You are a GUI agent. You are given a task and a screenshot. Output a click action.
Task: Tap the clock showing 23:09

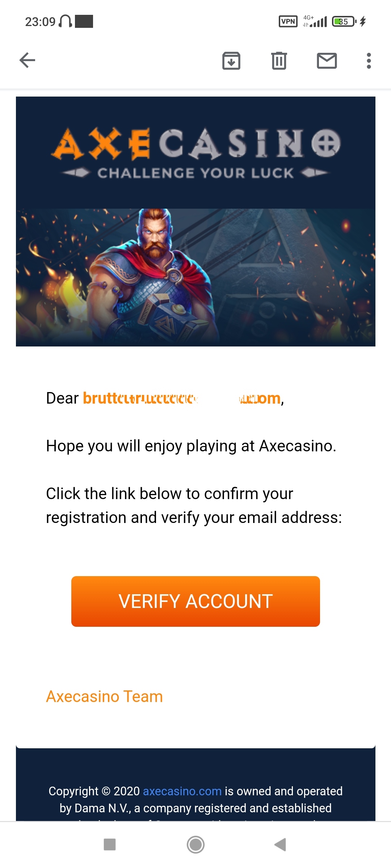(x=40, y=22)
